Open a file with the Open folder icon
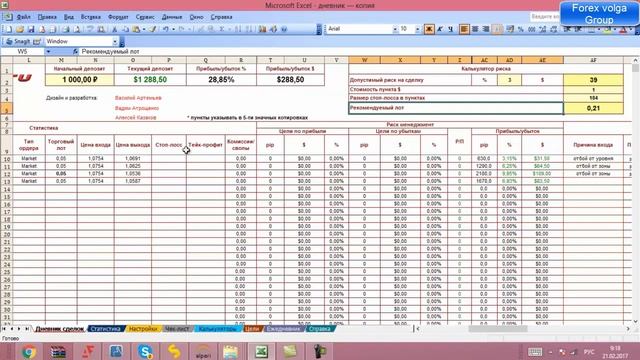This screenshot has width=640, height=360. [20, 29]
